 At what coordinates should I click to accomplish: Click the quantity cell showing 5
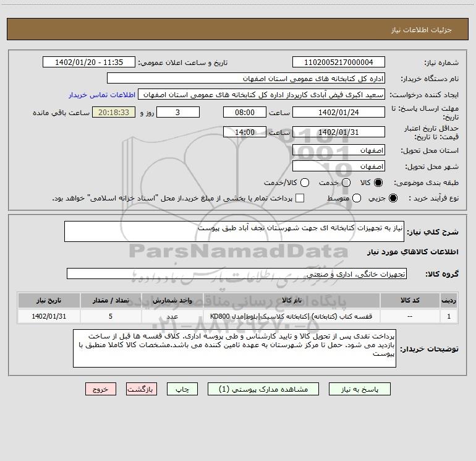[111, 316]
